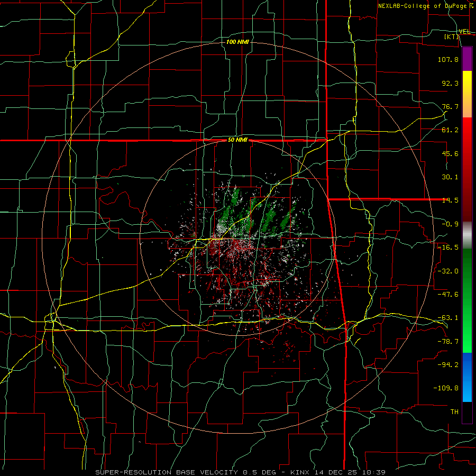Viewport: 476px width, 476px height.
Task: Click the -94.2 legend value
Action: tap(448, 365)
